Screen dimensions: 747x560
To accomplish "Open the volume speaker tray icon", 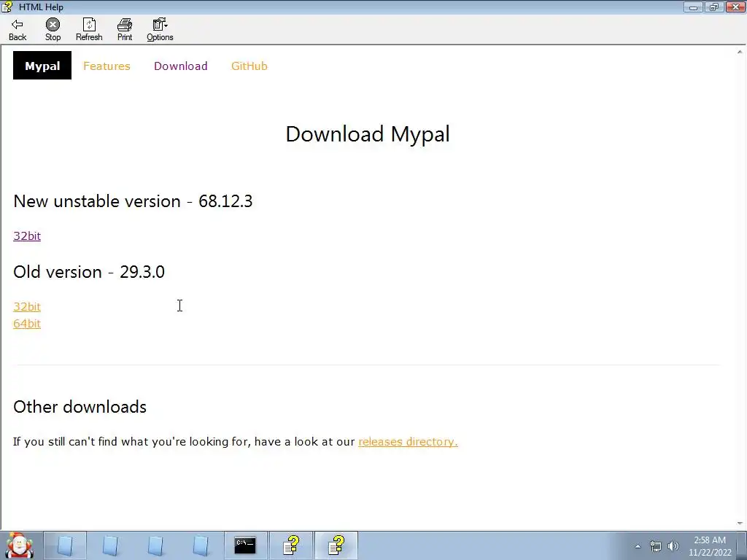I will point(673,546).
